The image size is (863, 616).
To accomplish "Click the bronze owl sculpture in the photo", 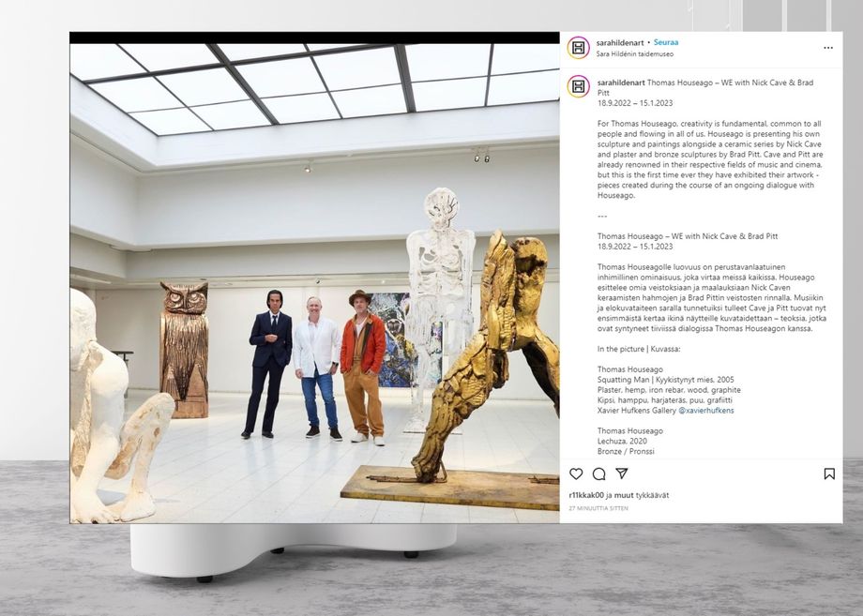I will (185, 349).
